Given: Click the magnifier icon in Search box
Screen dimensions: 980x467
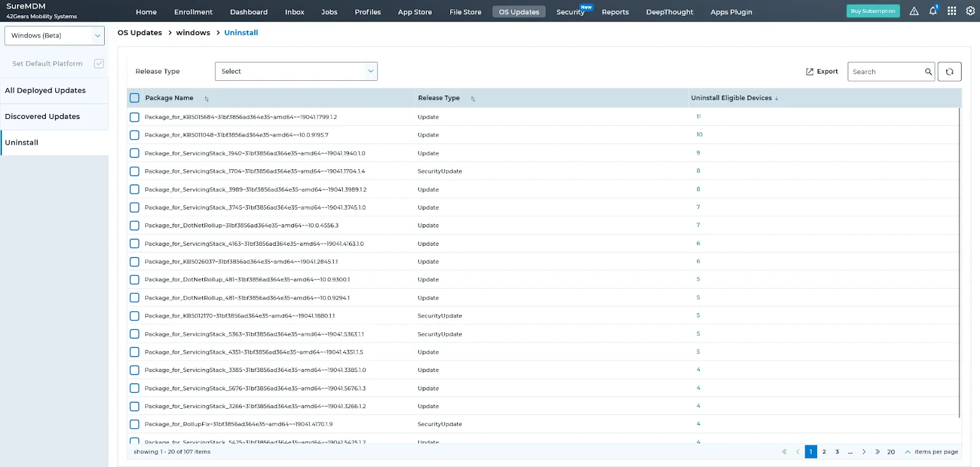Looking at the screenshot, I should pyautogui.click(x=928, y=72).
